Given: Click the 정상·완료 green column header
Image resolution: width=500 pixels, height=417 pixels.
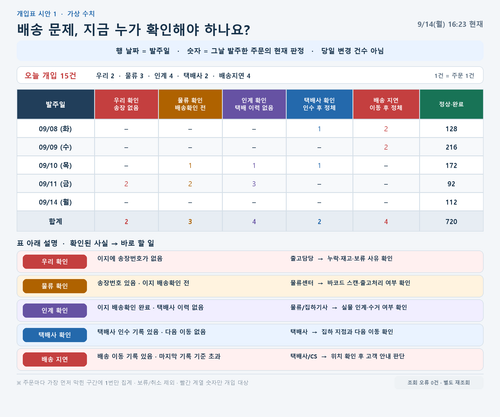Looking at the screenshot, I should pos(451,104).
